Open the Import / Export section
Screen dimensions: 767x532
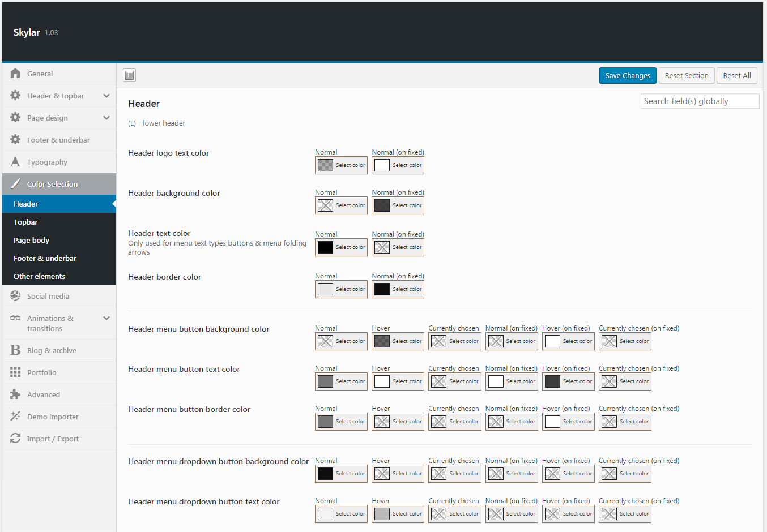59,439
